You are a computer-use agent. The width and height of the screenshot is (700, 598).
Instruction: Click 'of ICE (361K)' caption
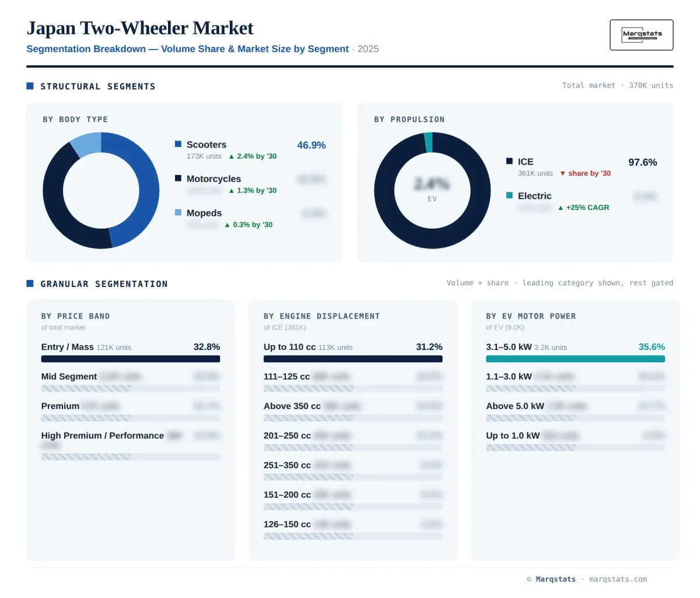[x=285, y=327]
